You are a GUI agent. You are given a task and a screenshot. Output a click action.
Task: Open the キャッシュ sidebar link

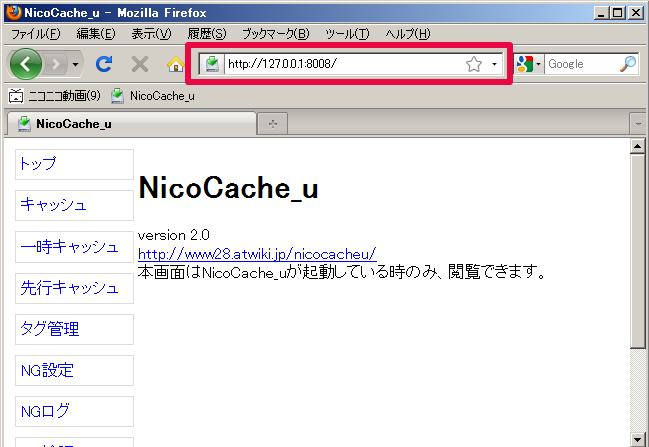pos(53,205)
